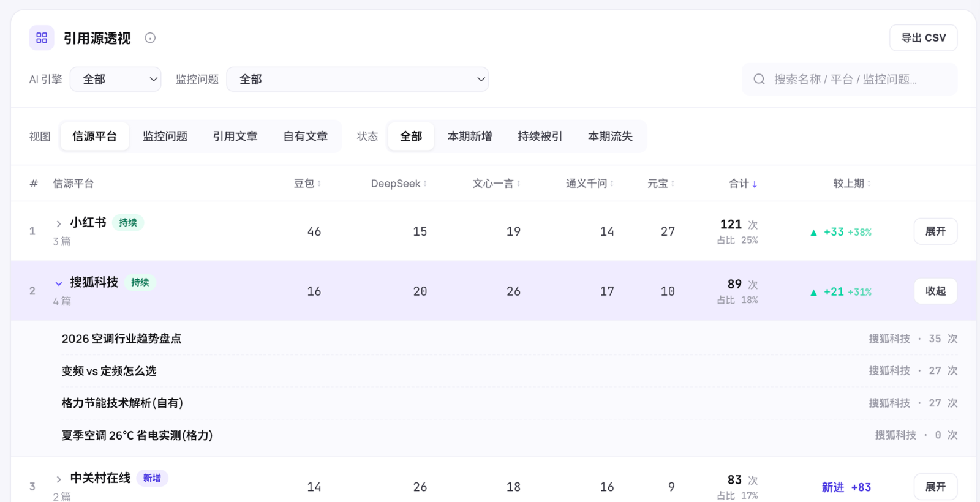Click the 豆包 value 46 for 小红书
The width and height of the screenshot is (980, 502).
(x=314, y=231)
